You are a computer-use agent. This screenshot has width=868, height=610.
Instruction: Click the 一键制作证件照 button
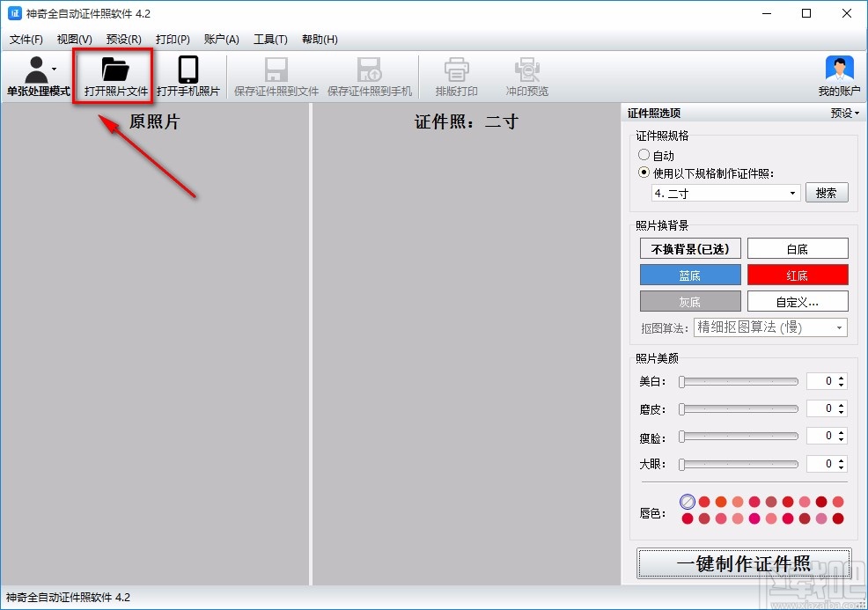[743, 564]
